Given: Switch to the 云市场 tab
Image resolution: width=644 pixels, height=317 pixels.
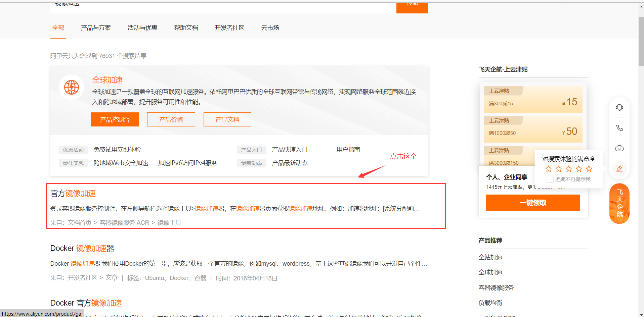Looking at the screenshot, I should click(270, 28).
